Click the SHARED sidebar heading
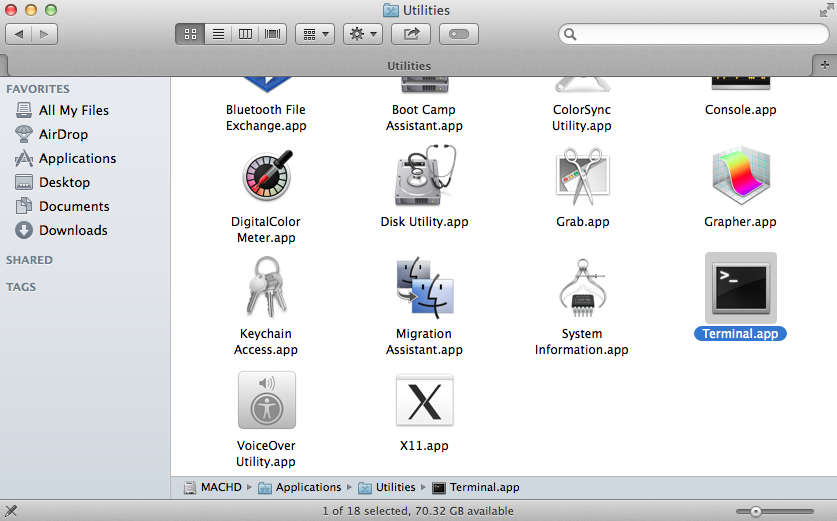Image resolution: width=837 pixels, height=521 pixels. point(29,260)
